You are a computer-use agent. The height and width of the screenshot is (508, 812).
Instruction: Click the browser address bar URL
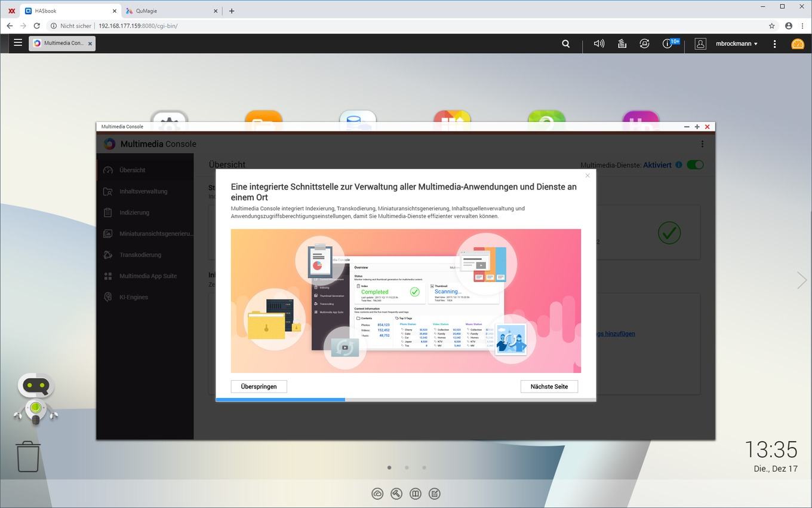(138, 26)
